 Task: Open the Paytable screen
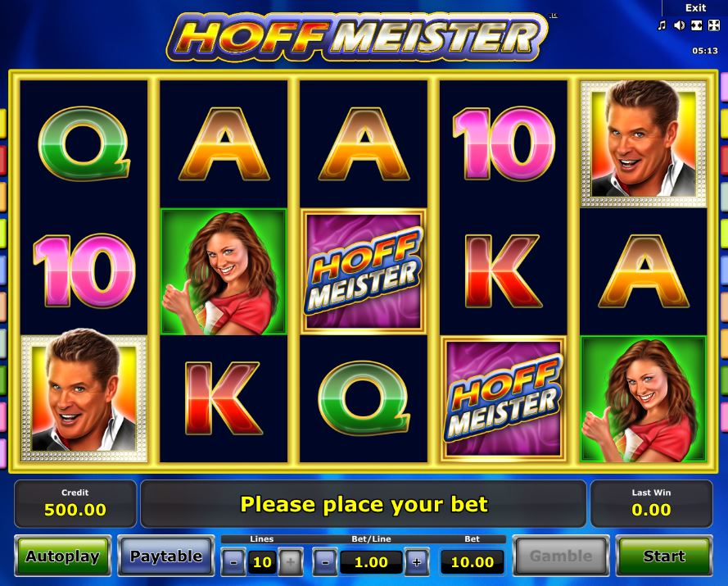(165, 556)
